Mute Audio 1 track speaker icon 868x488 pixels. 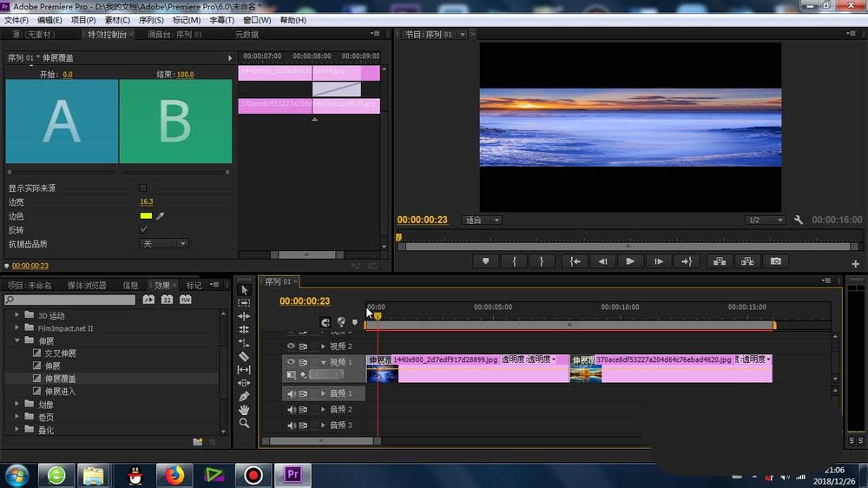point(291,394)
